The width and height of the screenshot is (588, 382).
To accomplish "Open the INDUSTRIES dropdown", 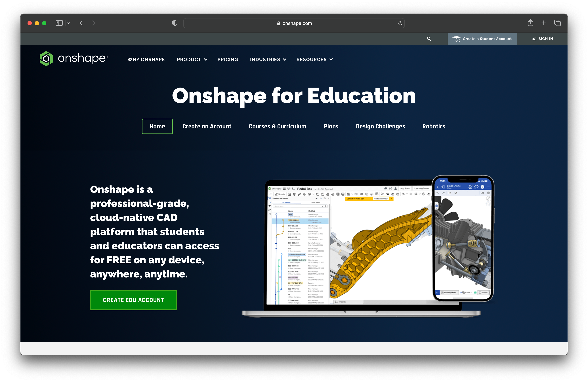I will (268, 59).
